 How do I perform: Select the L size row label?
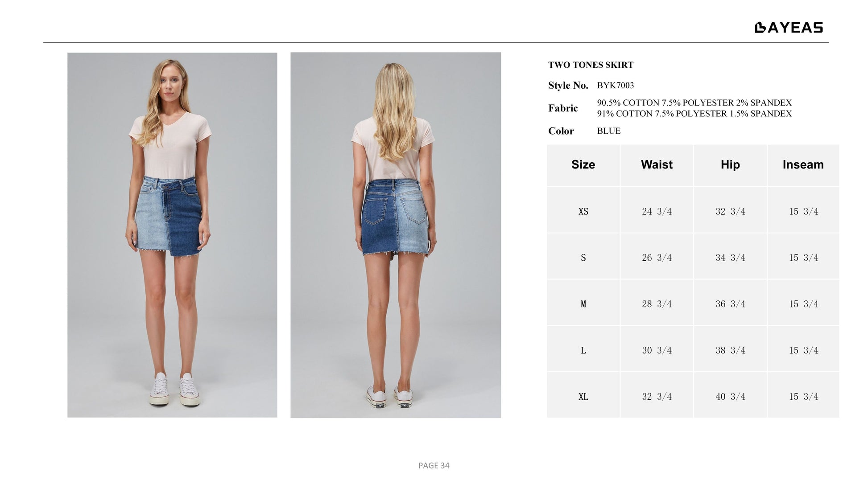[x=583, y=351]
